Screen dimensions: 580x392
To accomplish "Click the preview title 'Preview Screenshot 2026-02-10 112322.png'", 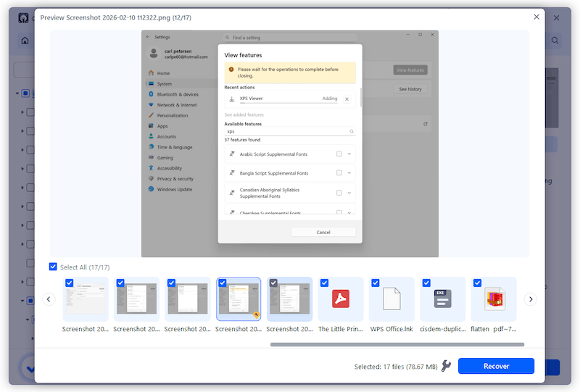I will [105, 17].
